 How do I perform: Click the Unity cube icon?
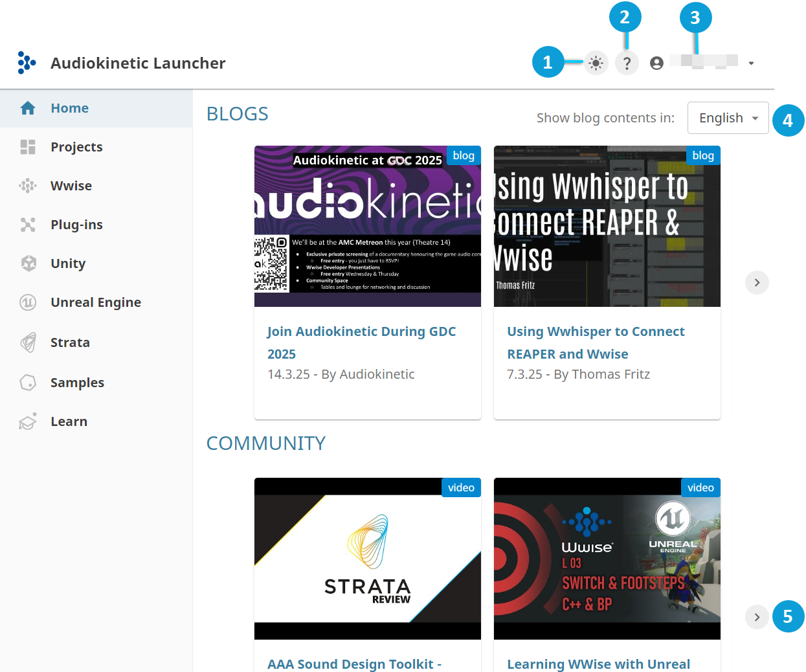(x=28, y=263)
